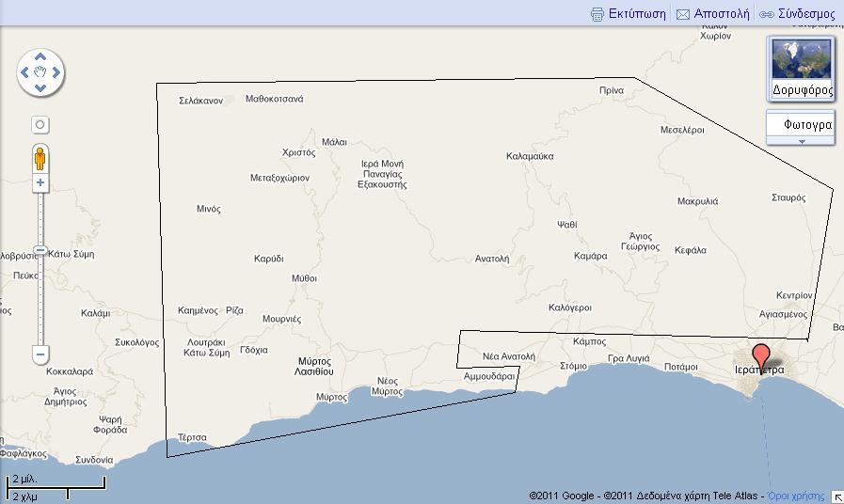
Task: Click the Κεφάλα label
Action: 691,251
